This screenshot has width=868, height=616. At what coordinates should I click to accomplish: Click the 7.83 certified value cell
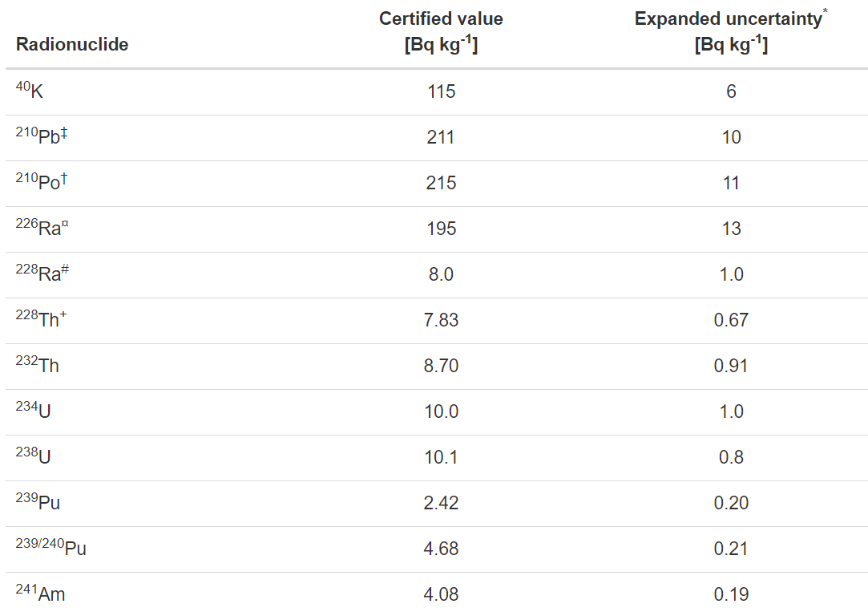pyautogui.click(x=441, y=320)
